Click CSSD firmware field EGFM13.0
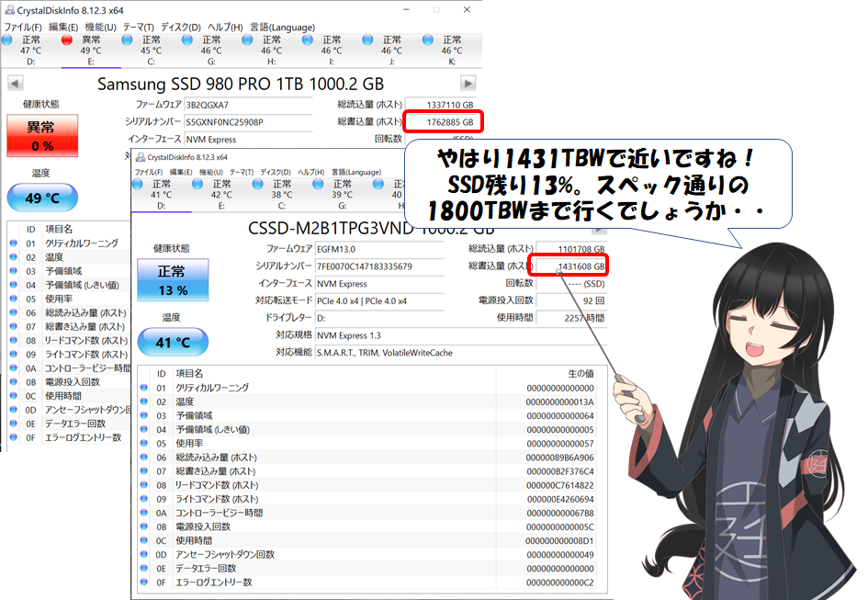Screen dimensions: 868x600 (x=379, y=249)
